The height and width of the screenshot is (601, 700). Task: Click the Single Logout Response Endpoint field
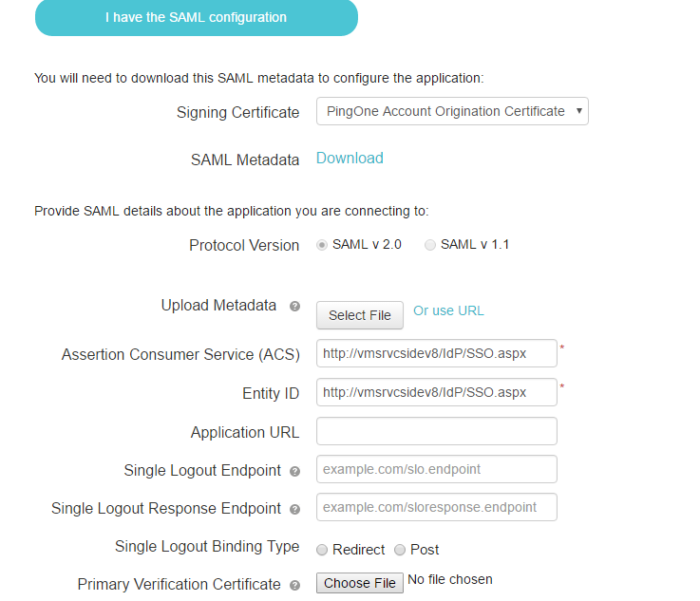tap(437, 507)
